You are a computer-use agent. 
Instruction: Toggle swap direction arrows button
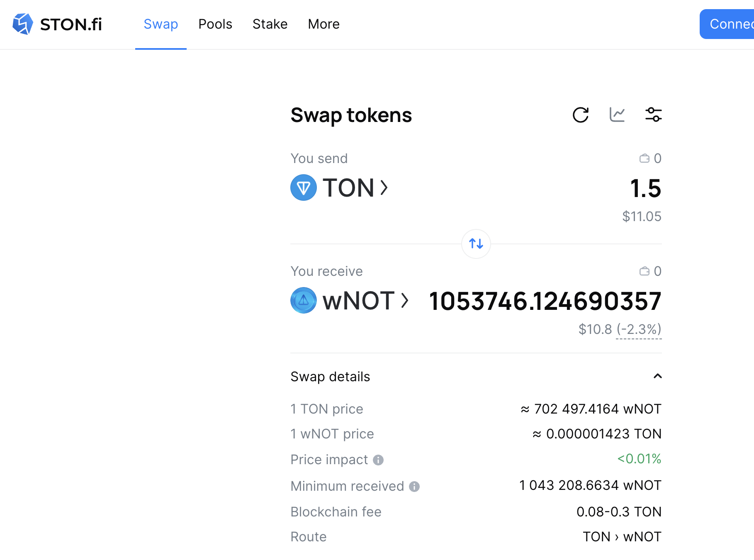point(476,244)
